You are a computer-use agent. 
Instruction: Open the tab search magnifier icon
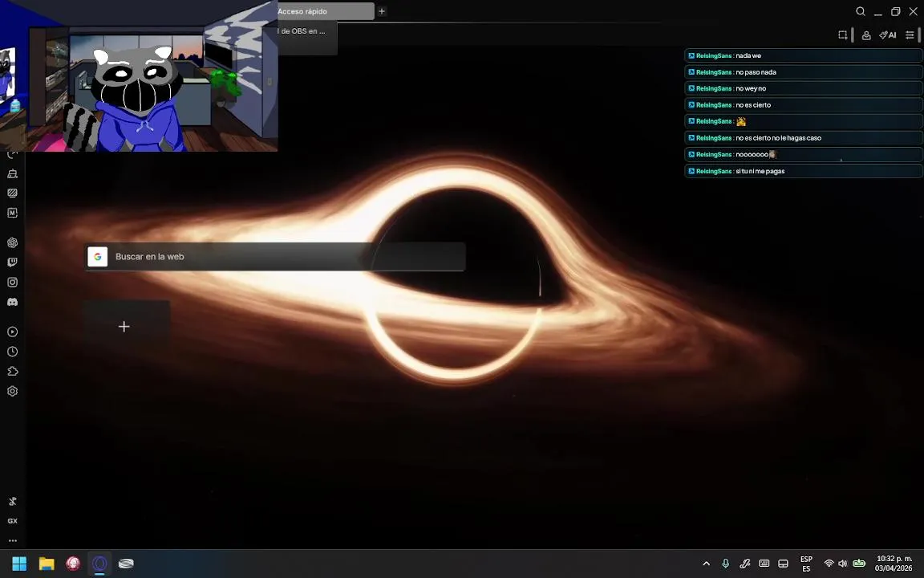click(x=861, y=11)
